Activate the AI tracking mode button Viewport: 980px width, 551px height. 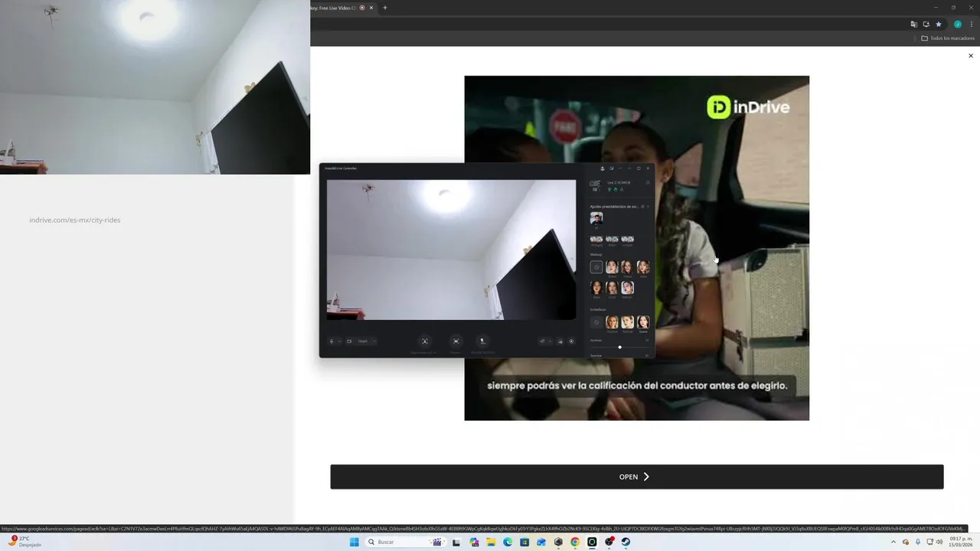pyautogui.click(x=425, y=341)
